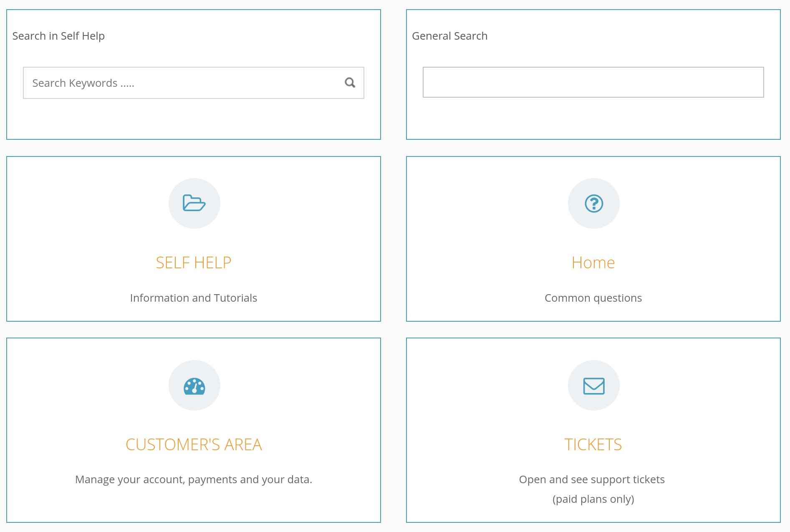This screenshot has height=532, width=790.
Task: Open the CUSTOMER'S AREA link
Action: tap(194, 445)
